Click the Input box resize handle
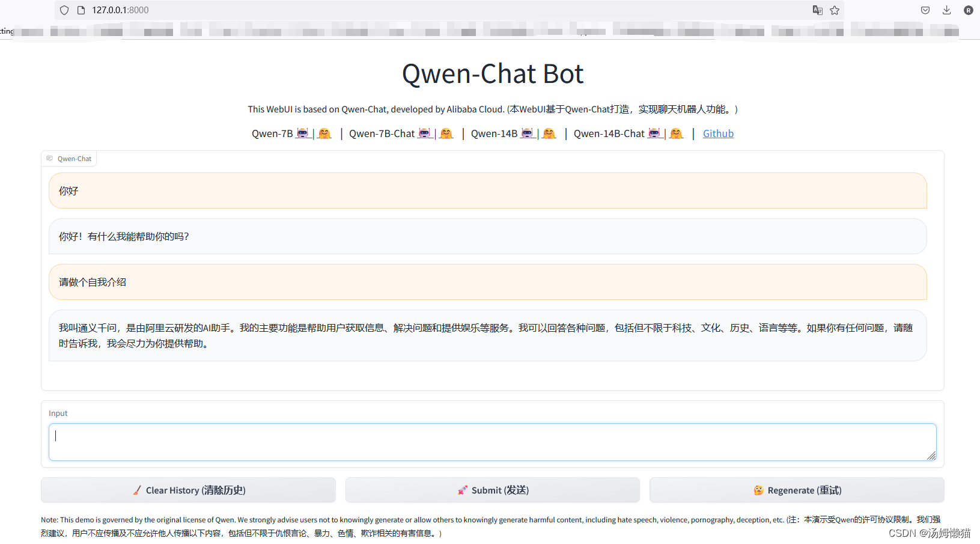 (931, 456)
